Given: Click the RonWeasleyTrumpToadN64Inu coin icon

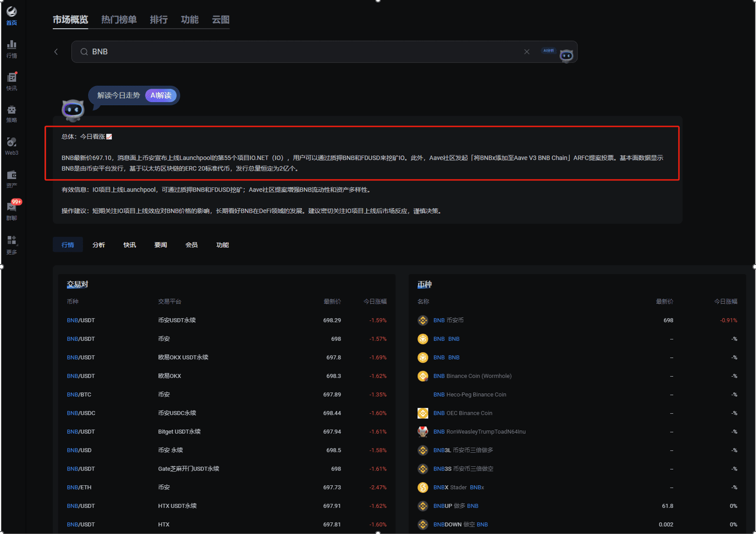Looking at the screenshot, I should [423, 432].
